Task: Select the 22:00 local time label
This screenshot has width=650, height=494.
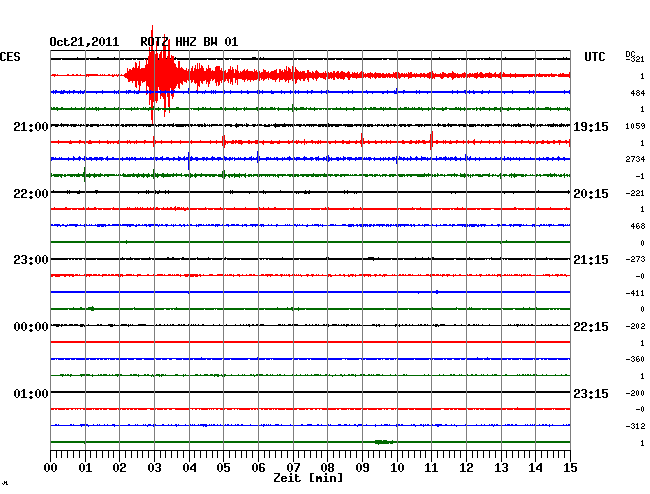Action: pos(31,194)
